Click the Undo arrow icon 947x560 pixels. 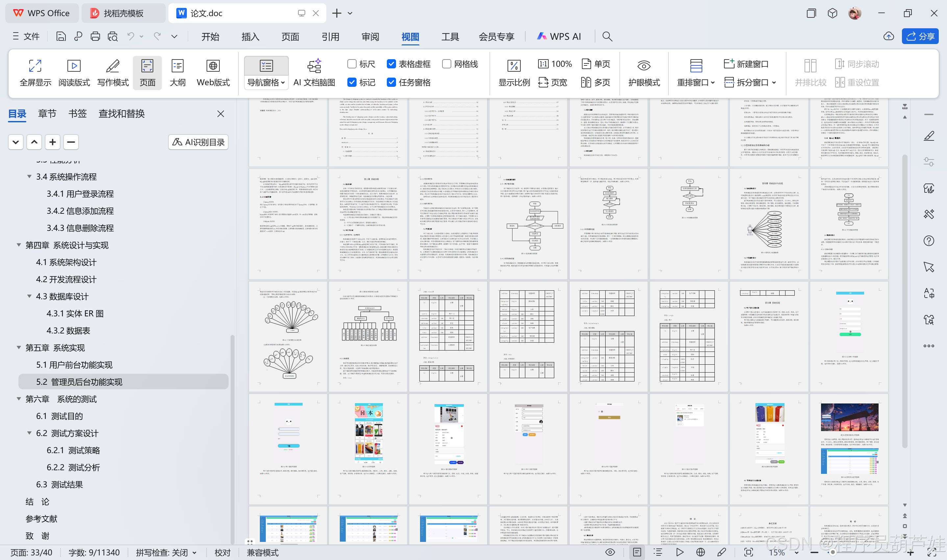coord(131,36)
